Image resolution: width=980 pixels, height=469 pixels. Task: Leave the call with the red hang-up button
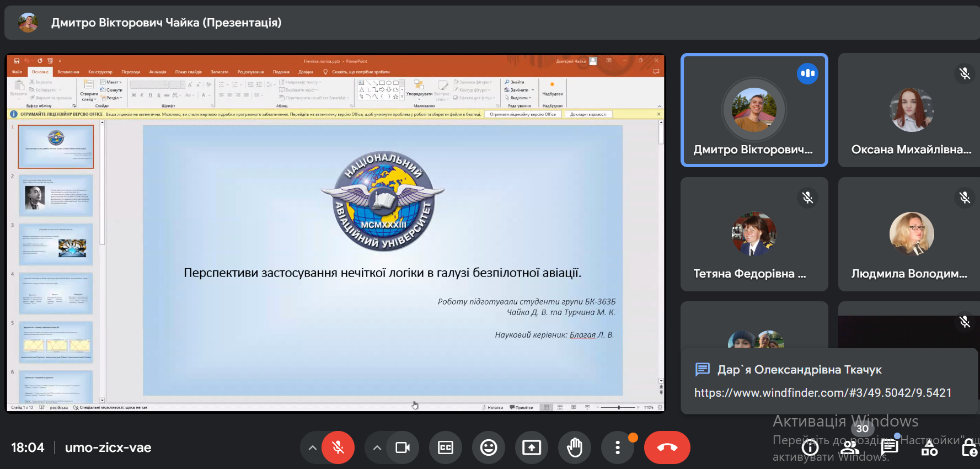tap(667, 447)
